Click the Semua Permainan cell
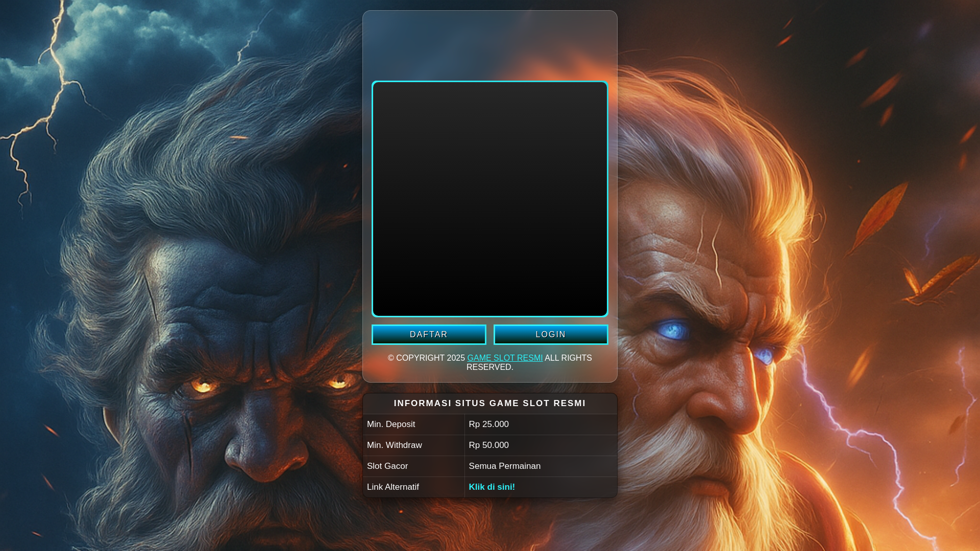The image size is (980, 551). 504,466
